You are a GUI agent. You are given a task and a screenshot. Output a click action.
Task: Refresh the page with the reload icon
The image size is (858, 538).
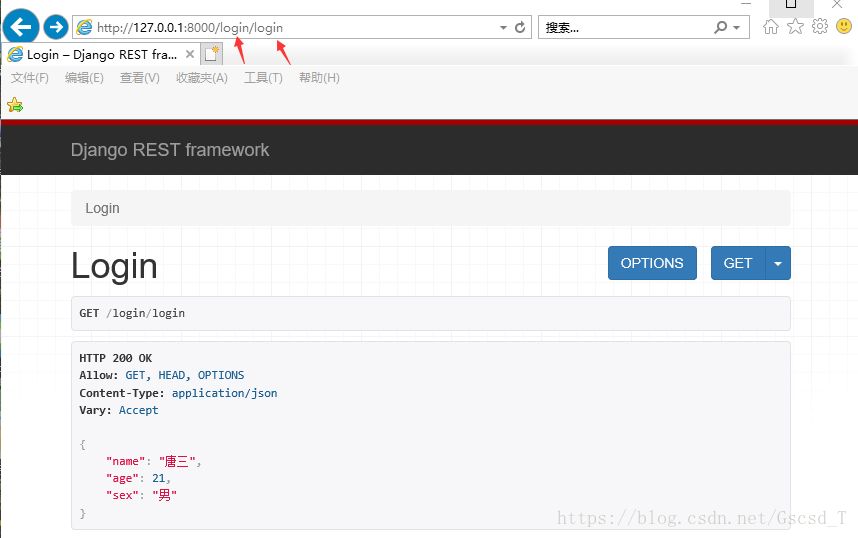coord(520,27)
